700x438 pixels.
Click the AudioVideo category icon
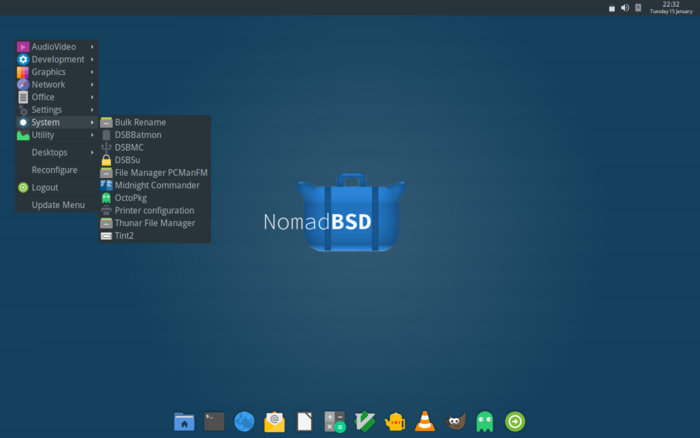pyautogui.click(x=23, y=47)
